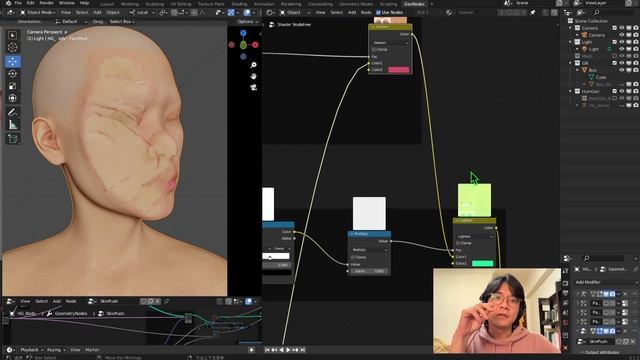
Task: Click the green Color2 swatch on Lighten node
Action: (x=482, y=263)
